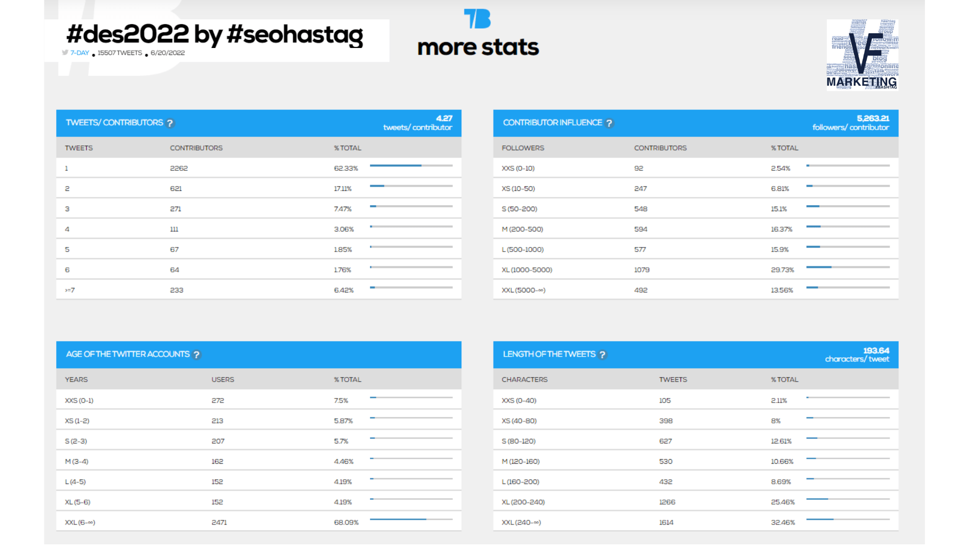Select the L (4-5) years row label
Image resolution: width=980 pixels, height=551 pixels.
76,482
